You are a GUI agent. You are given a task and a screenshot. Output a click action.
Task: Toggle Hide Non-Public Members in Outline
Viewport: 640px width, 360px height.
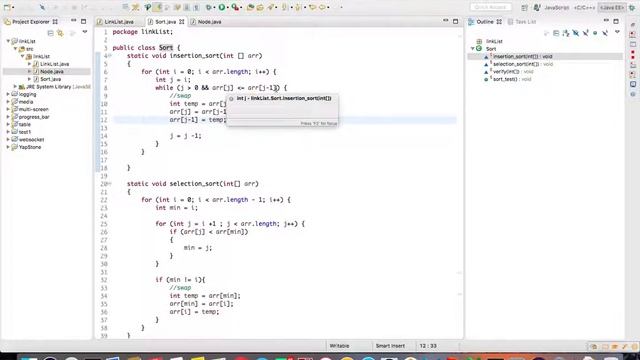pyautogui.click(x=595, y=33)
